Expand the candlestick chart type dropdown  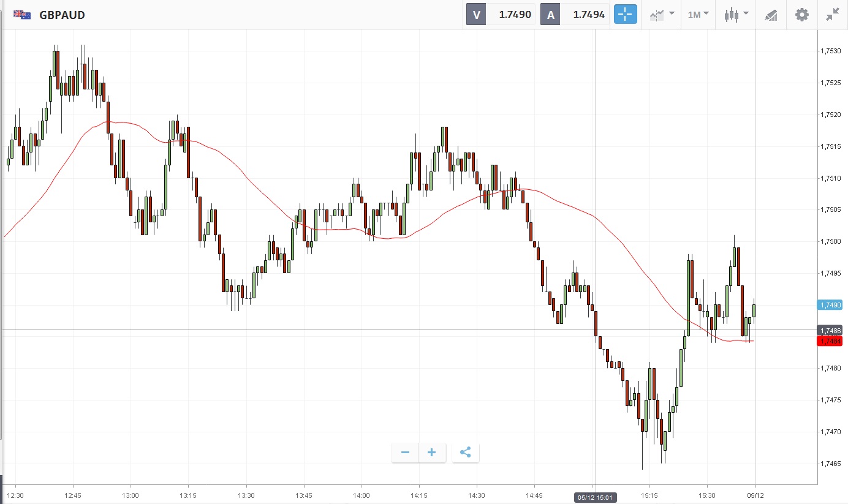[x=736, y=15]
